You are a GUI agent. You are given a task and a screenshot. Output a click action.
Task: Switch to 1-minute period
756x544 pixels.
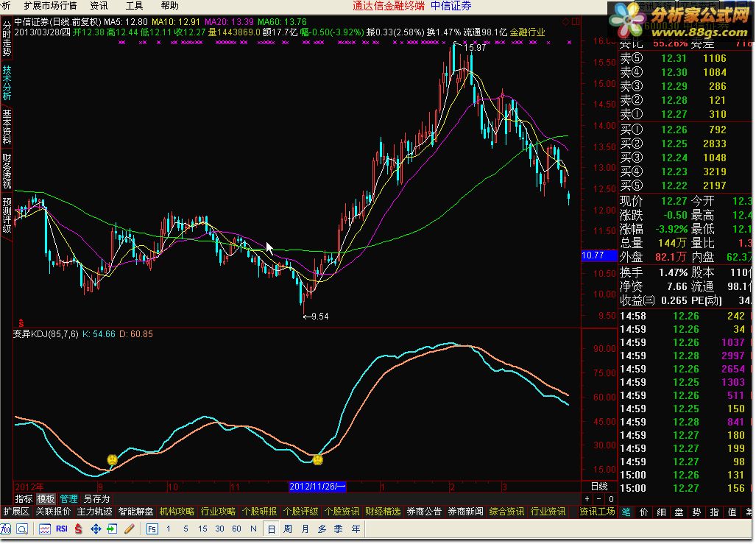coord(169,529)
